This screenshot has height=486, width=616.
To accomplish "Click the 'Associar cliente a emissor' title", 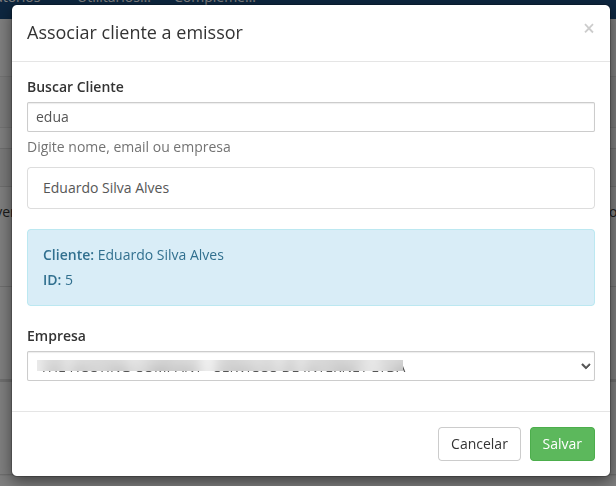I will click(135, 33).
